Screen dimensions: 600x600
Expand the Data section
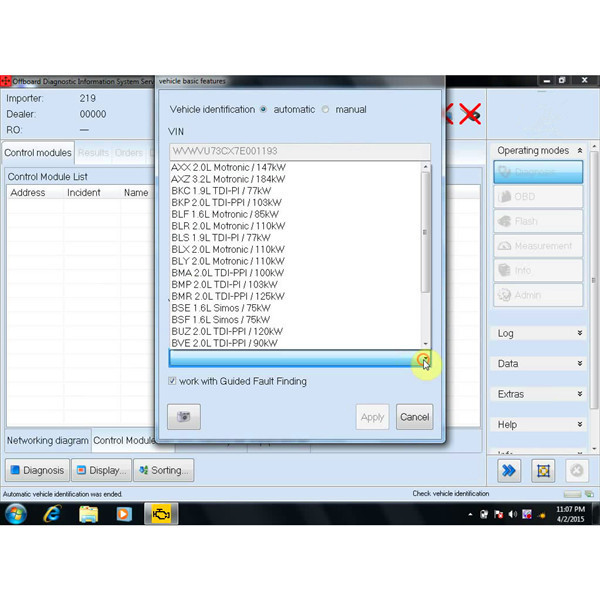click(580, 363)
